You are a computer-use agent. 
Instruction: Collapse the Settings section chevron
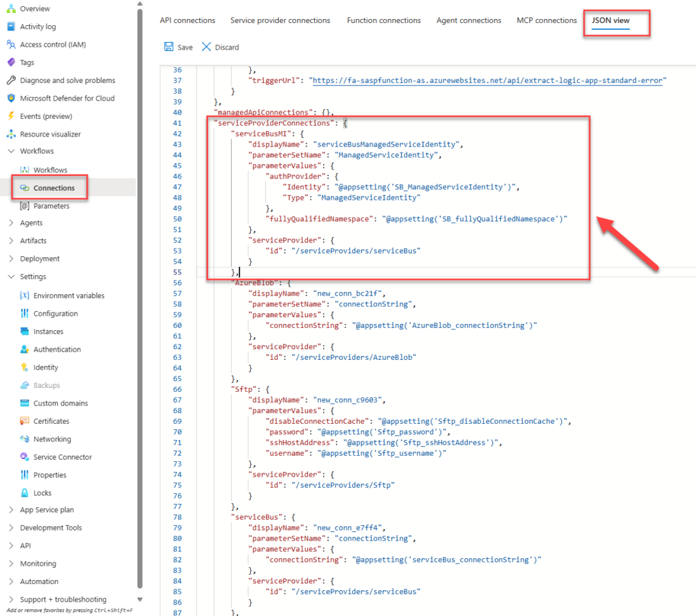[x=11, y=276]
